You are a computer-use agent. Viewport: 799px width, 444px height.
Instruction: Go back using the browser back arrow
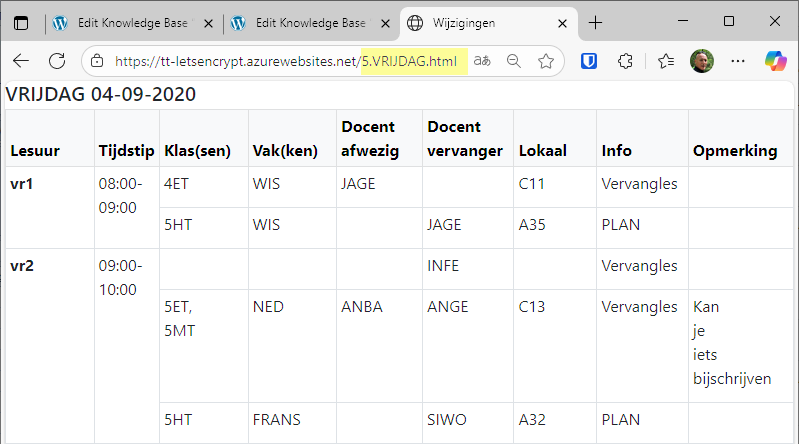(x=21, y=61)
